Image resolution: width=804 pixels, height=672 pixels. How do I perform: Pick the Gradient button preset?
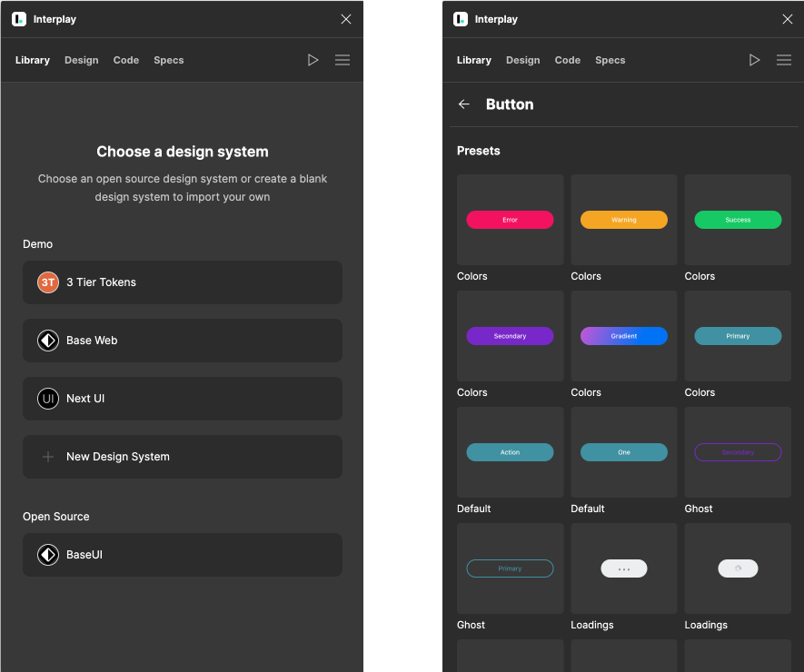[x=624, y=336]
